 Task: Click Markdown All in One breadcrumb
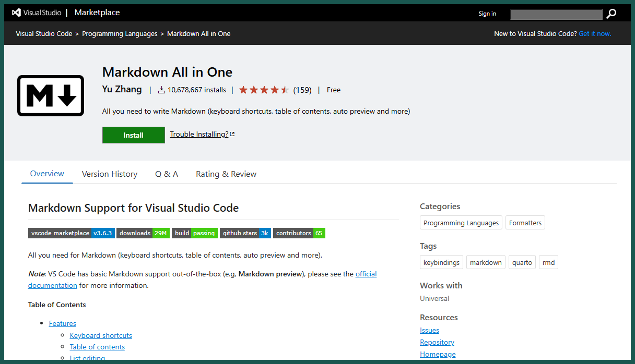[x=199, y=33]
